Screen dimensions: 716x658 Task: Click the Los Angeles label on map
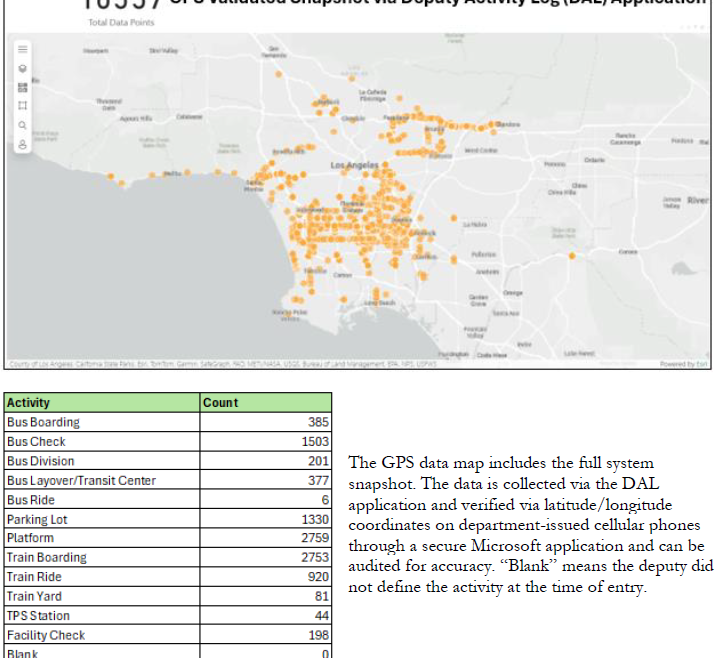pyautogui.click(x=355, y=164)
